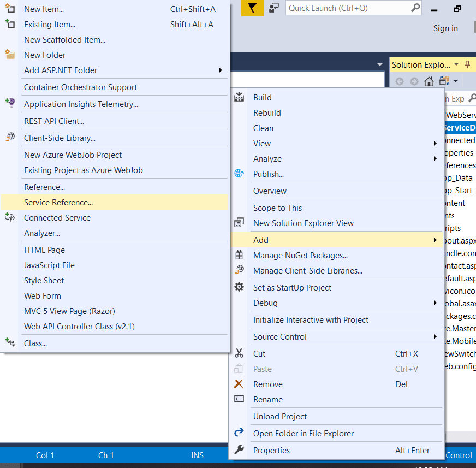Click the notifications filter flag icon
476x468 pixels.
point(253,8)
